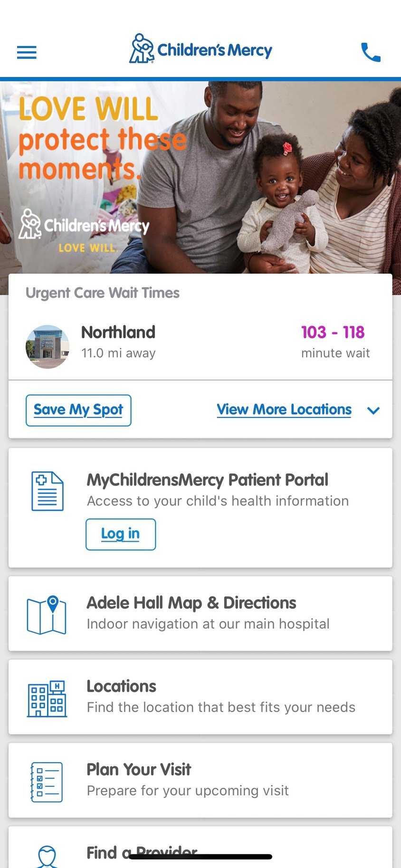The image size is (401, 868).
Task: Open MyChildrensMercy Patient Portal heading
Action: tap(207, 480)
